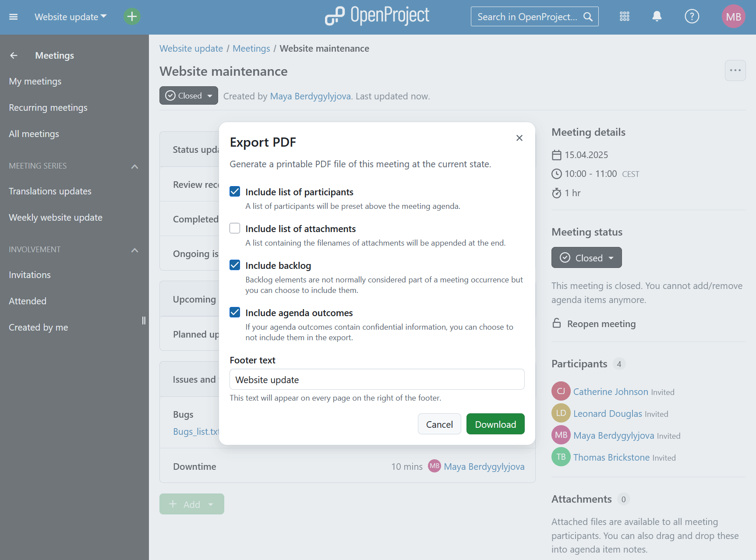Click the Footer text input field
Viewport: 756px width, 560px height.
point(376,379)
